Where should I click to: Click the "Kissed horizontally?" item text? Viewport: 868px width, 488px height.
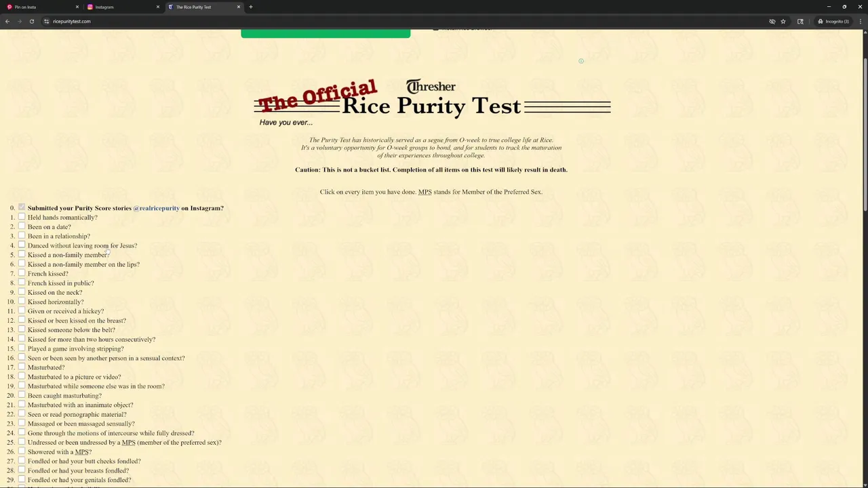56,302
